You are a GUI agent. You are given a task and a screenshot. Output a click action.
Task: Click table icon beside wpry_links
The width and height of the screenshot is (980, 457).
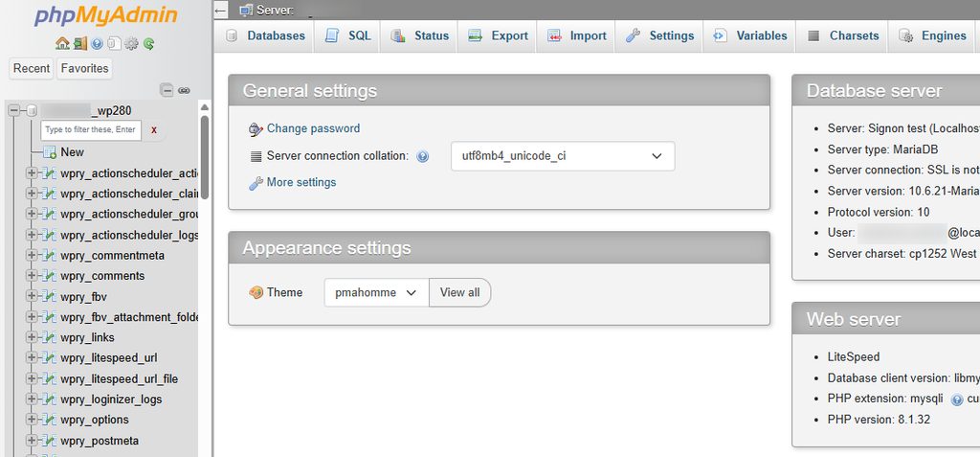(50, 337)
